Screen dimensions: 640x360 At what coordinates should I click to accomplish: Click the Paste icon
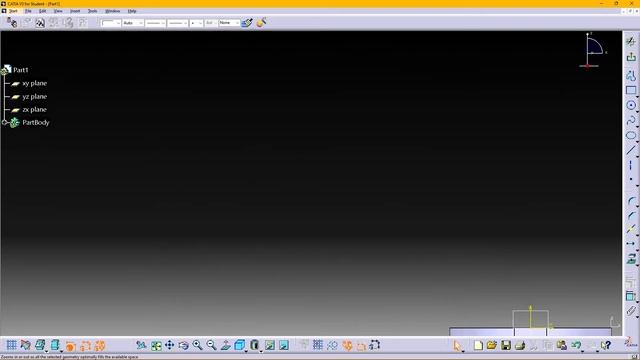(562, 345)
